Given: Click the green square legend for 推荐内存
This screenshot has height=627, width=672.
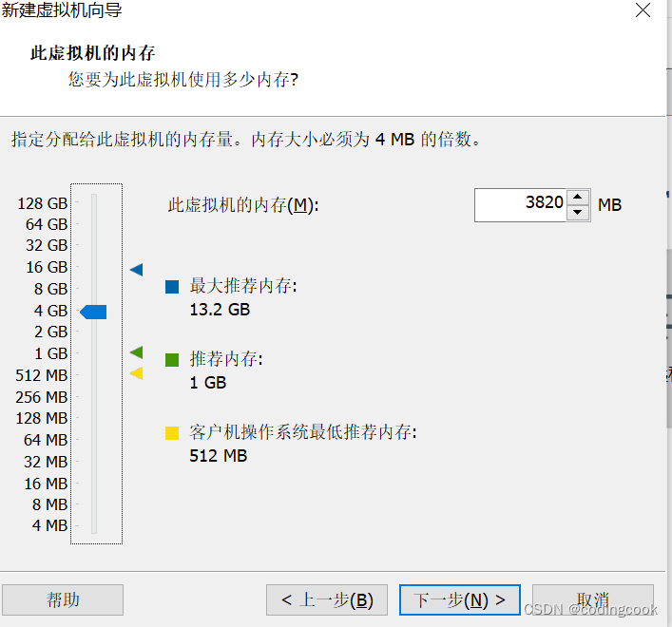Looking at the screenshot, I should click(172, 360).
